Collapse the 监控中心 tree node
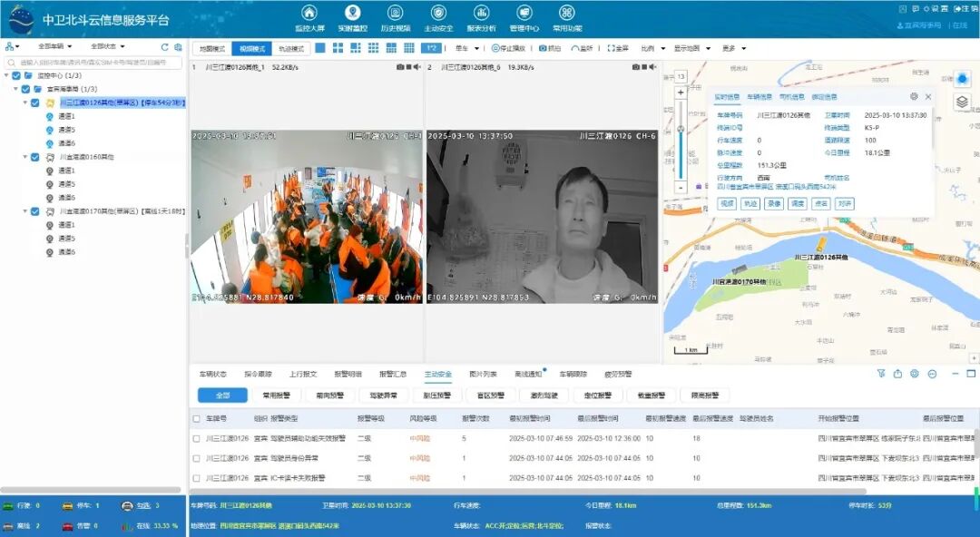 pos(7,75)
